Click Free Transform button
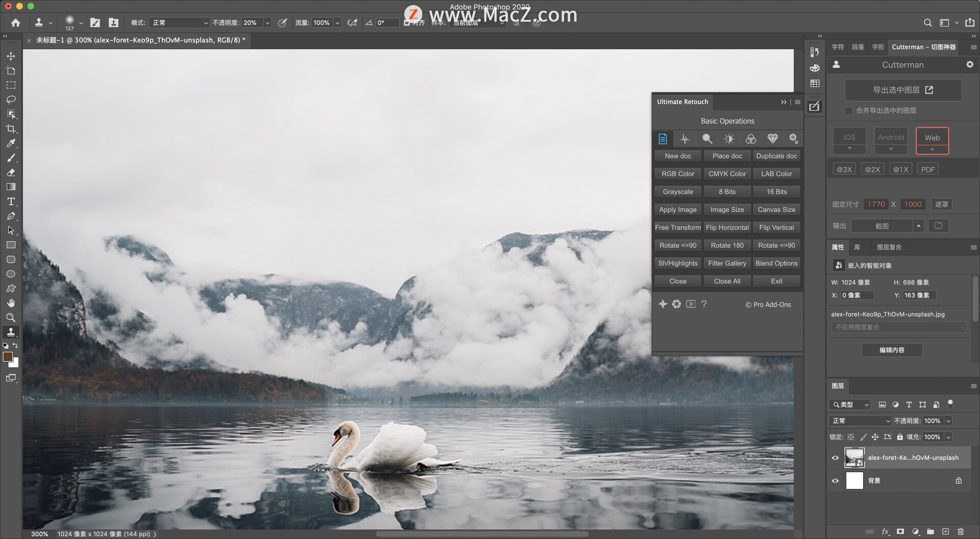980x539 pixels. pos(677,228)
